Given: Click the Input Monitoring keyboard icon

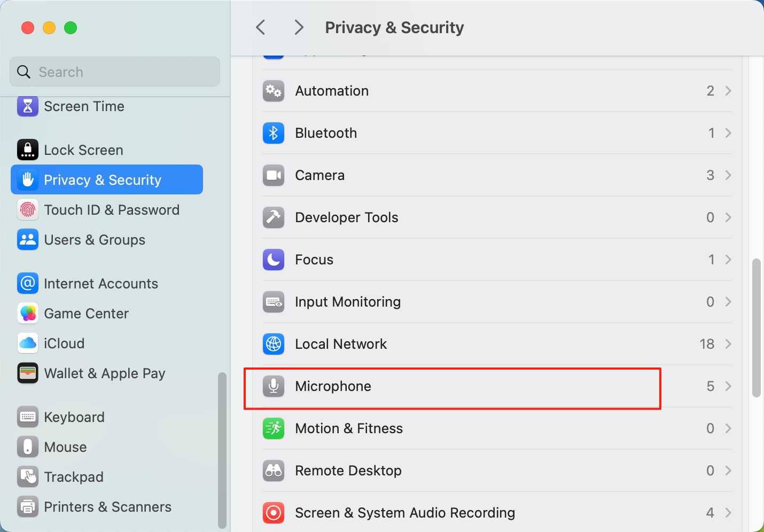Looking at the screenshot, I should [x=274, y=302].
